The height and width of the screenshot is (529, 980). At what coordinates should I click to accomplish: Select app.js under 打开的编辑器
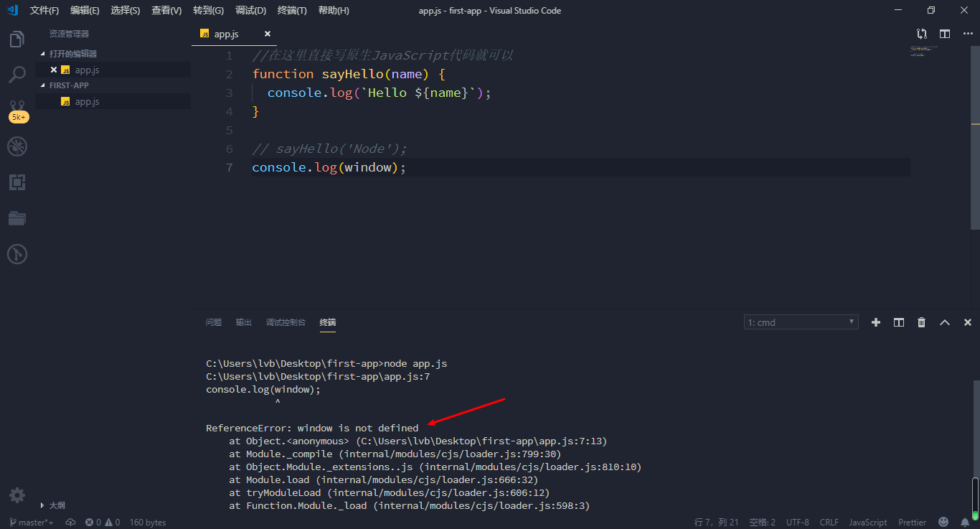click(113, 70)
